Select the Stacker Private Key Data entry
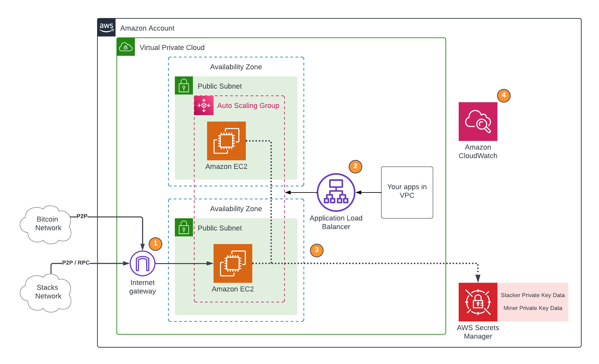 [x=533, y=295]
